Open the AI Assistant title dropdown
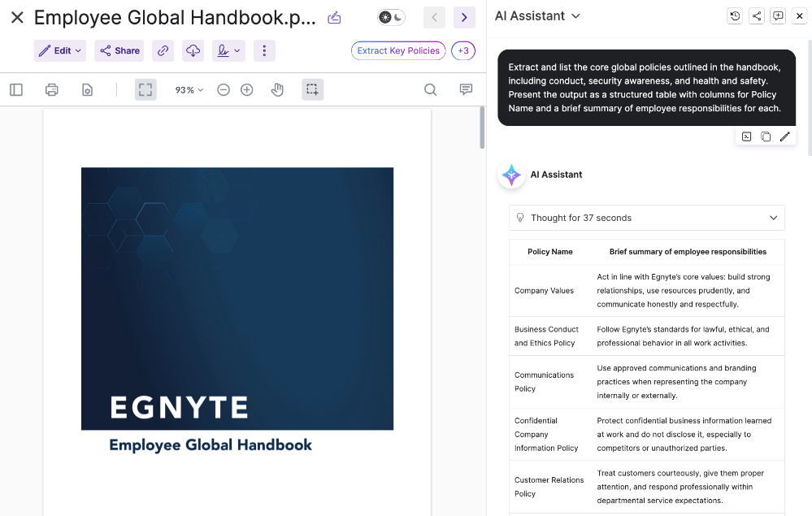Screen dimensions: 812x516 [x=537, y=16]
